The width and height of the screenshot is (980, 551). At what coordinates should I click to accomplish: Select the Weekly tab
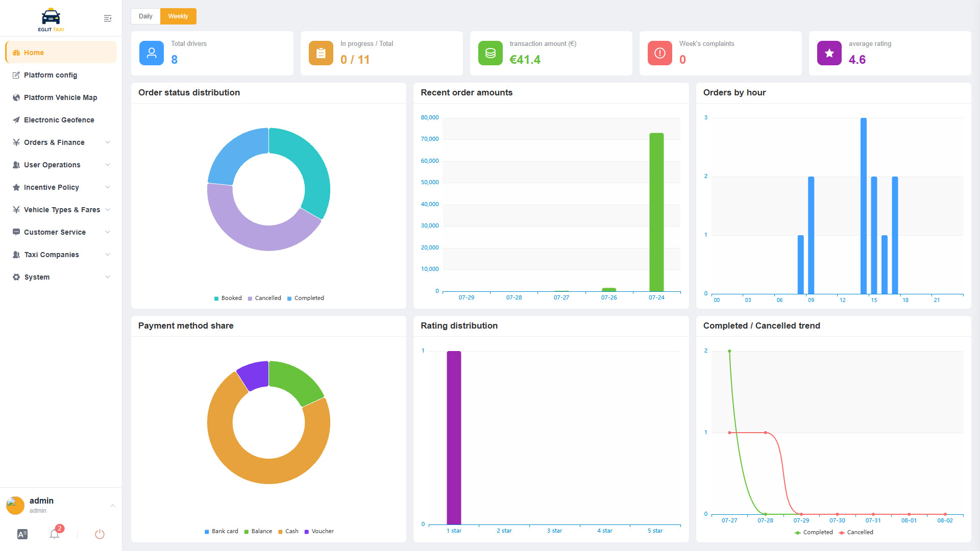tap(178, 16)
